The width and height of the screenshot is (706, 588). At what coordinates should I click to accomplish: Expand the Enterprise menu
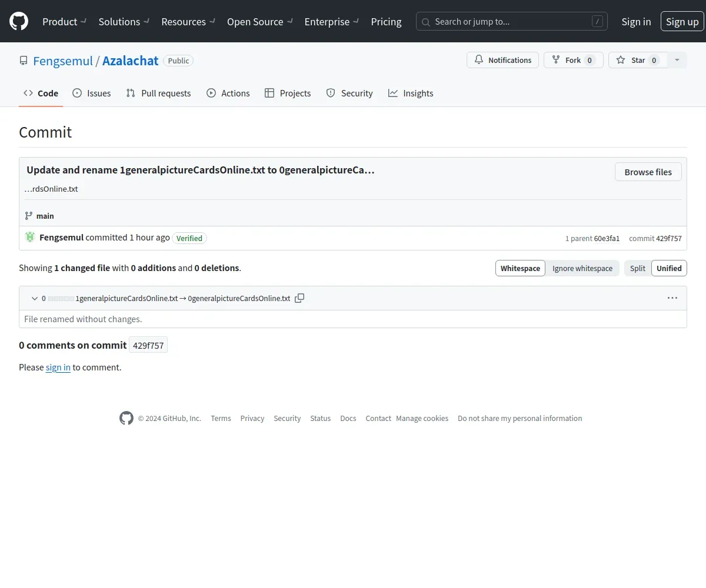click(332, 22)
